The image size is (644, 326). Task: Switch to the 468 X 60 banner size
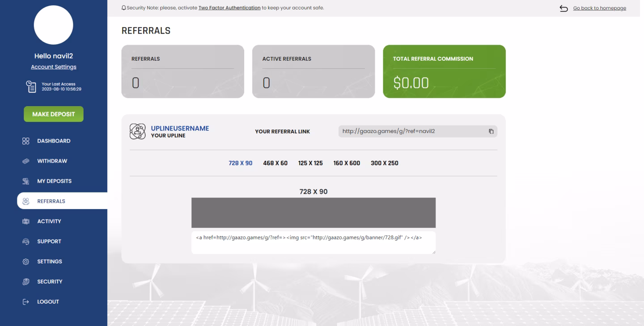[275, 163]
